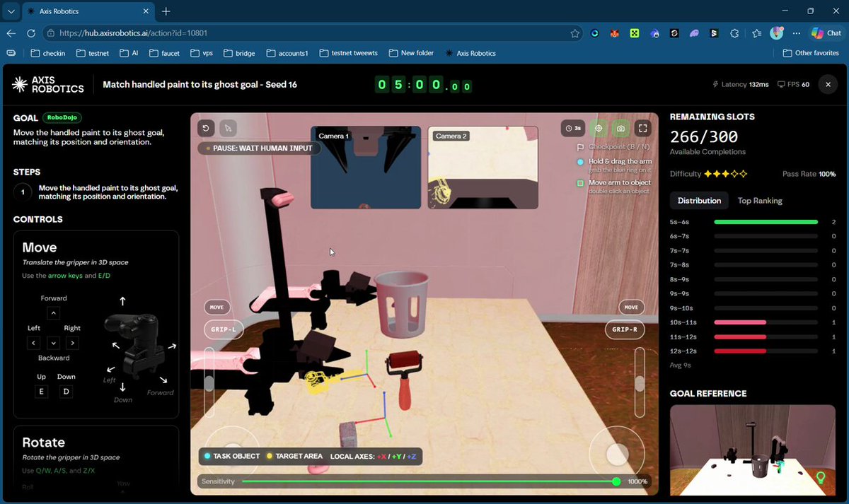The height and width of the screenshot is (504, 849).
Task: Open the browser Settings and more menu
Action: [x=796, y=33]
